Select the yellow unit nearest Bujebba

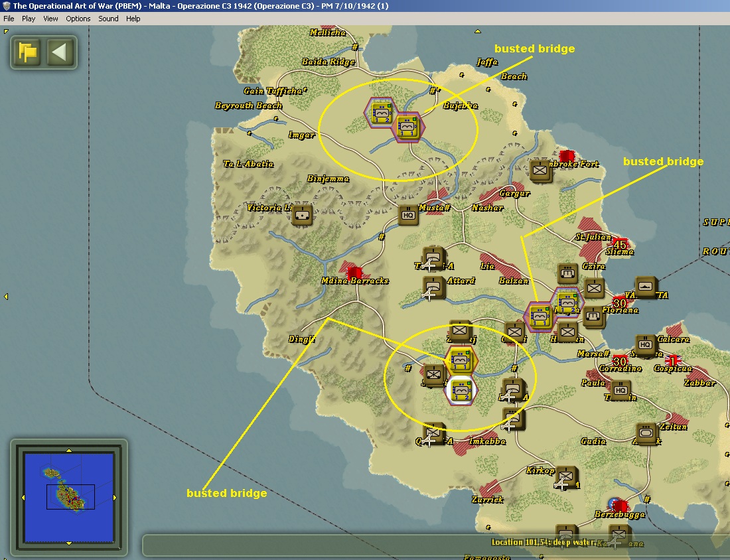point(407,127)
